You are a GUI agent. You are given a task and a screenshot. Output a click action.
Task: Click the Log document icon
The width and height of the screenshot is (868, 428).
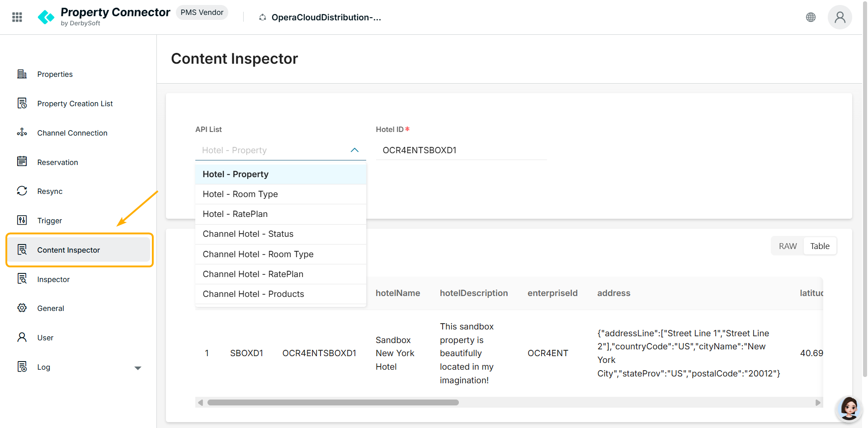(22, 367)
